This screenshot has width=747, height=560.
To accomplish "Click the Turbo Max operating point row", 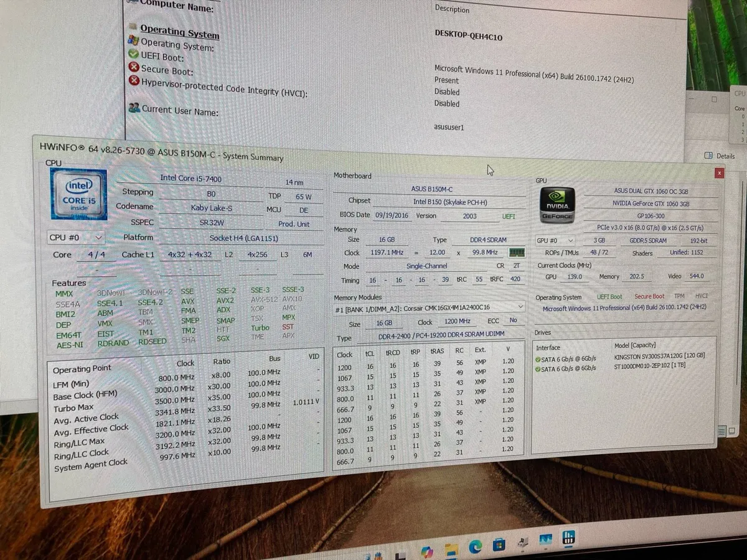I will coord(187,402).
